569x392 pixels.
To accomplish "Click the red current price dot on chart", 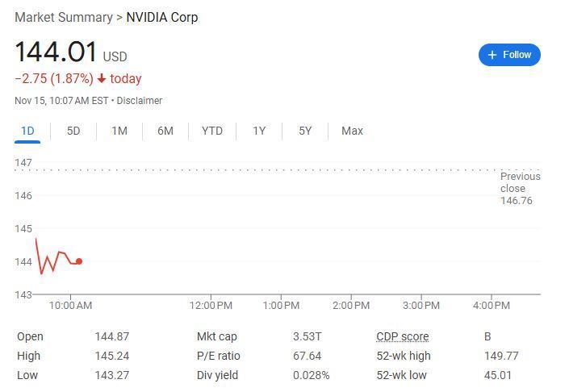I will (x=79, y=261).
